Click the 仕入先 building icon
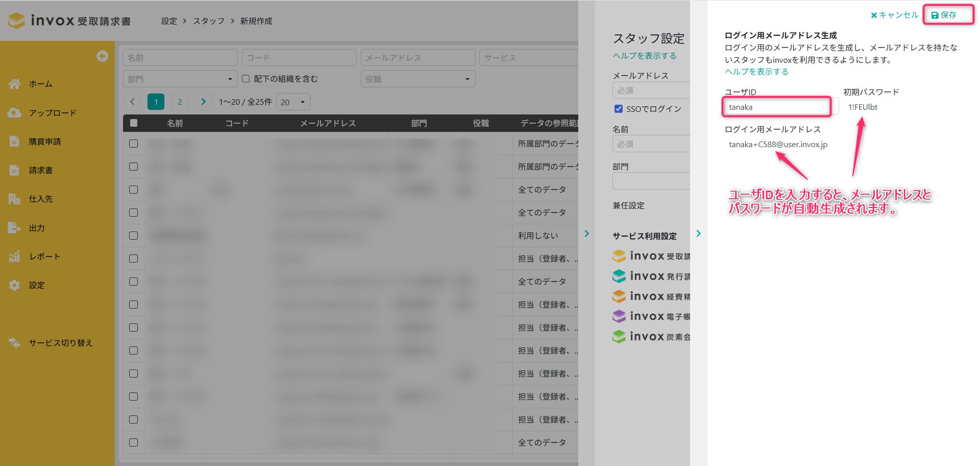Viewport: 980px width, 466px height. [x=14, y=199]
